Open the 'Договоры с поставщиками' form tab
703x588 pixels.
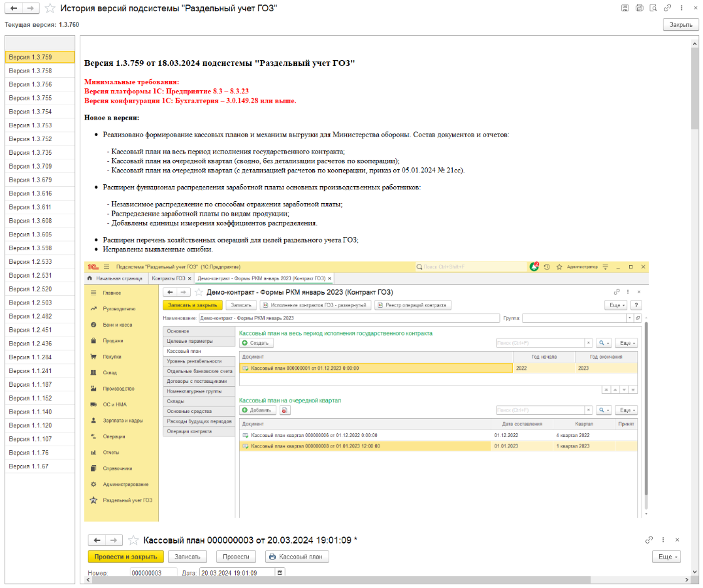pyautogui.click(x=199, y=382)
